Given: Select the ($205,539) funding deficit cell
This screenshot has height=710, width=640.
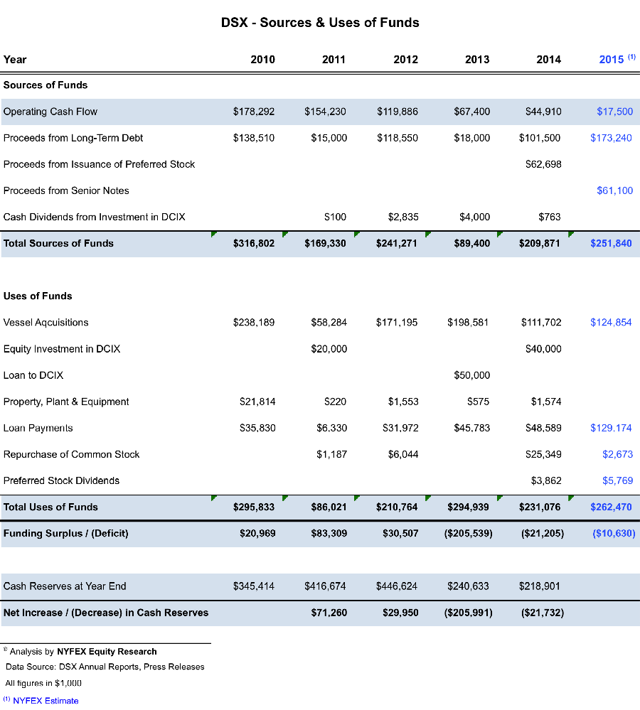Looking at the screenshot, I should 468,533.
